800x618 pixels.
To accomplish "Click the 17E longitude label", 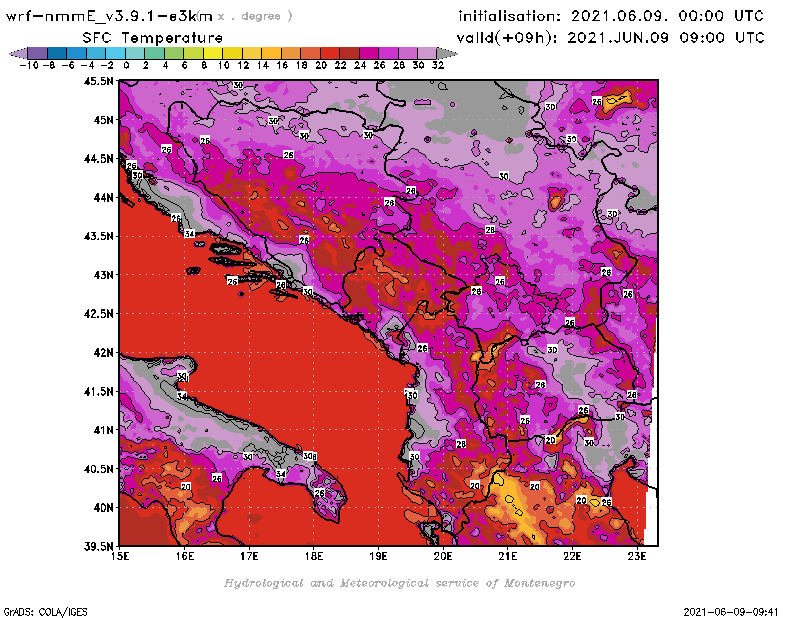I will click(x=249, y=556).
